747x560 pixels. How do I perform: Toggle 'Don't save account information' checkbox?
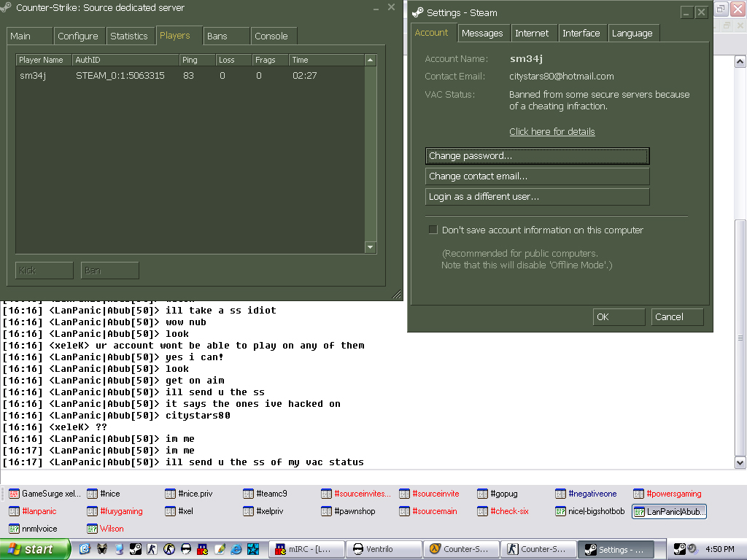point(433,230)
